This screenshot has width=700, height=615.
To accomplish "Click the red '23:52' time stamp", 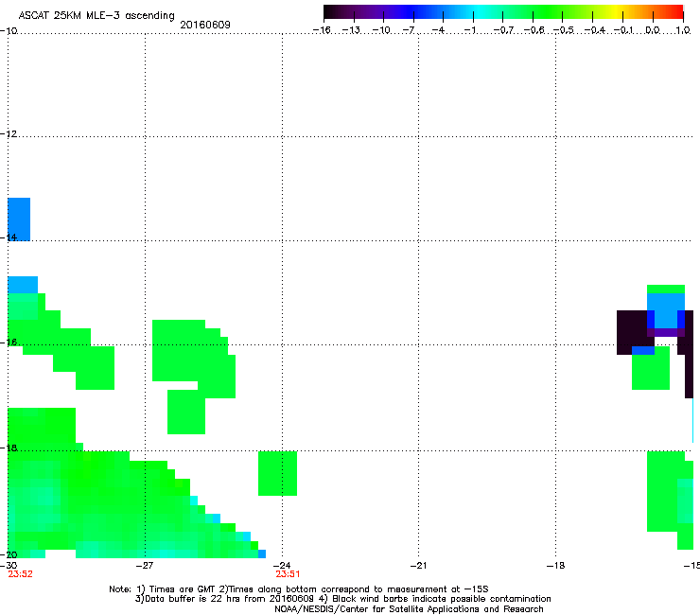I will pos(20,574).
